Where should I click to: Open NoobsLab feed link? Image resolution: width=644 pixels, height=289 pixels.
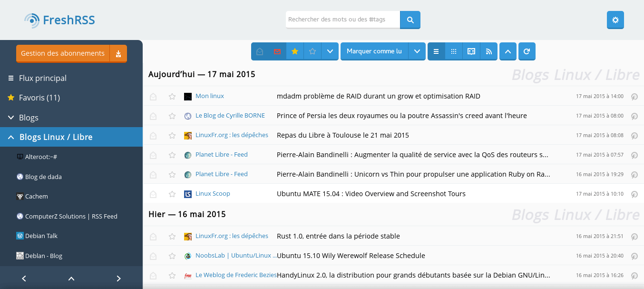click(236, 256)
